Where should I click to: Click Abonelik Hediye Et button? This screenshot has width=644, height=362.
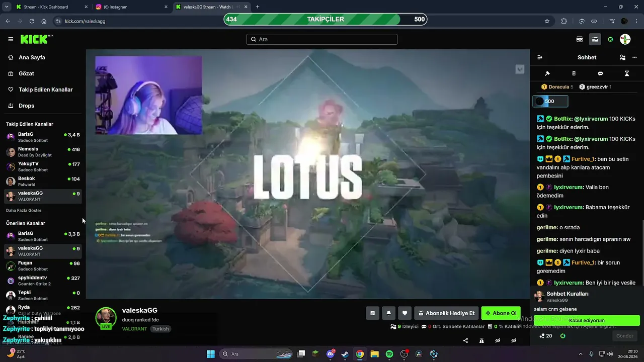(x=446, y=313)
